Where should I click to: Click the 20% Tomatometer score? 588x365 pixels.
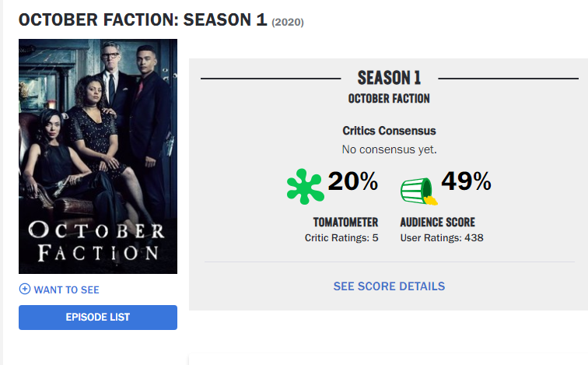(352, 182)
